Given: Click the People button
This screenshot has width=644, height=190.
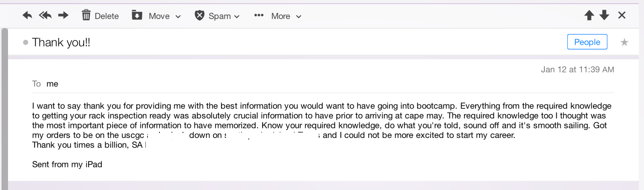Looking at the screenshot, I should click(x=587, y=42).
